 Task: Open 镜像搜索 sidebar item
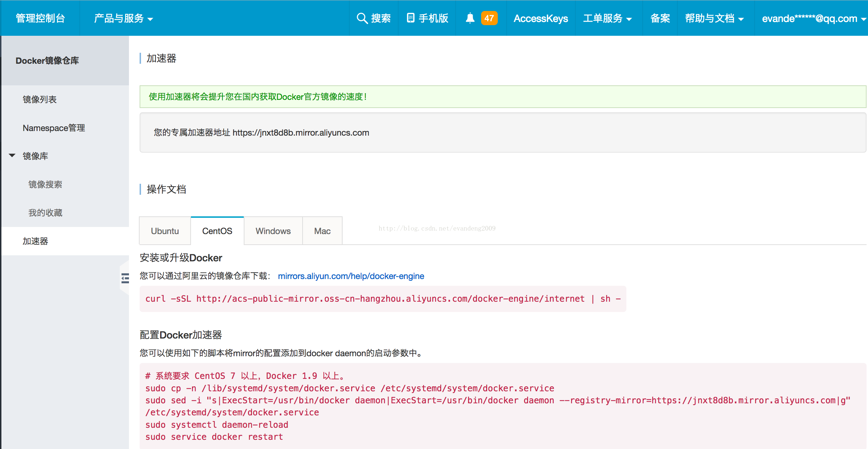(x=45, y=184)
